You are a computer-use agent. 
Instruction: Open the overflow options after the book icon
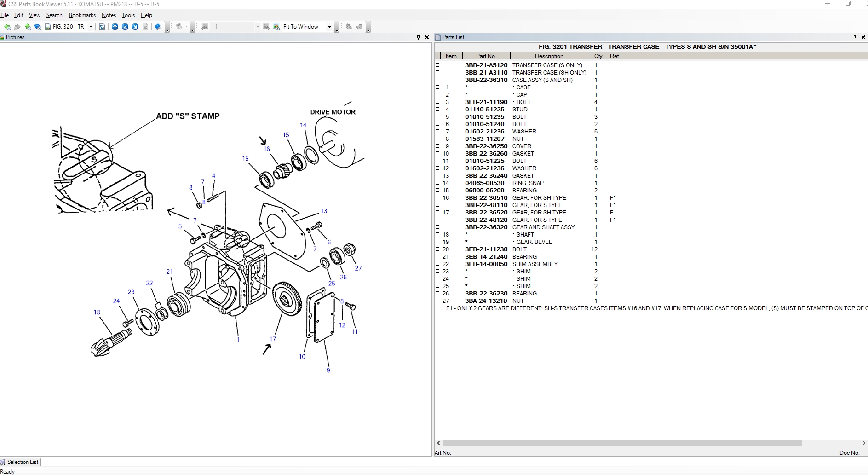click(167, 28)
